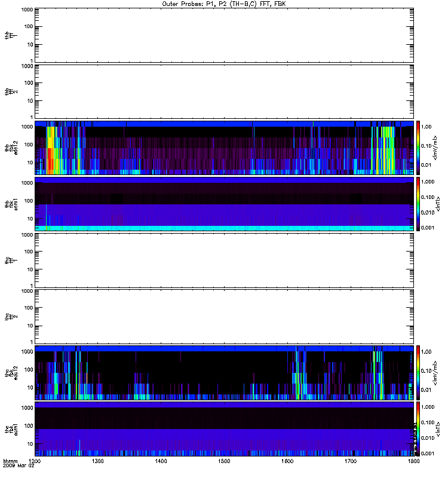Click the thb edc12 color bar
The width and height of the screenshot is (448, 478).
[x=418, y=148]
